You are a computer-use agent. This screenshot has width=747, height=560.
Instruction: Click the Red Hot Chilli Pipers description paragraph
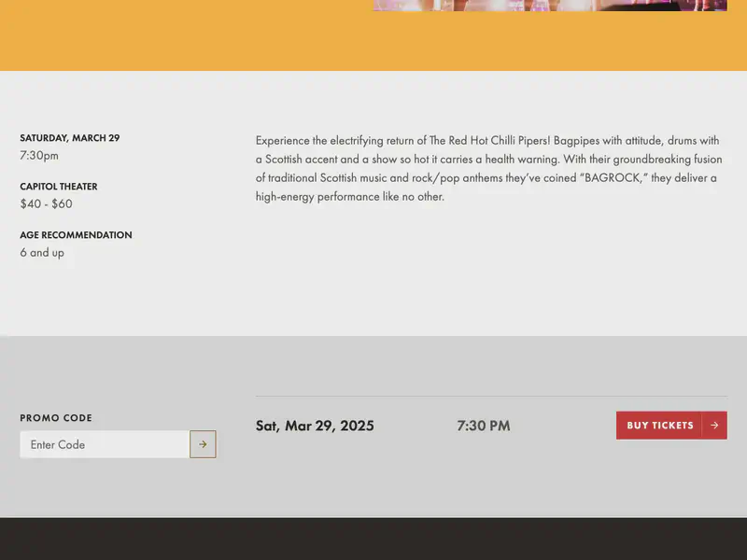click(488, 168)
